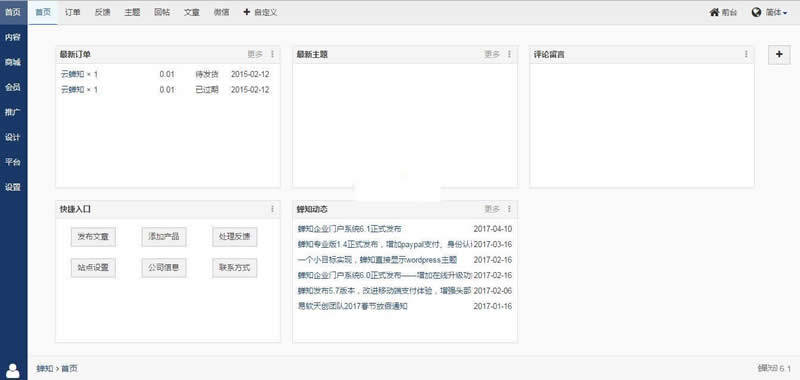The width and height of the screenshot is (800, 380).
Task: Click the user avatar icon in sidebar
Action: point(13,370)
